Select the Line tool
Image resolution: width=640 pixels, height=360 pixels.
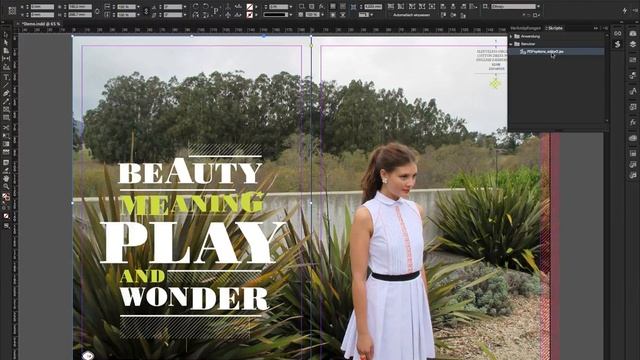click(x=6, y=85)
